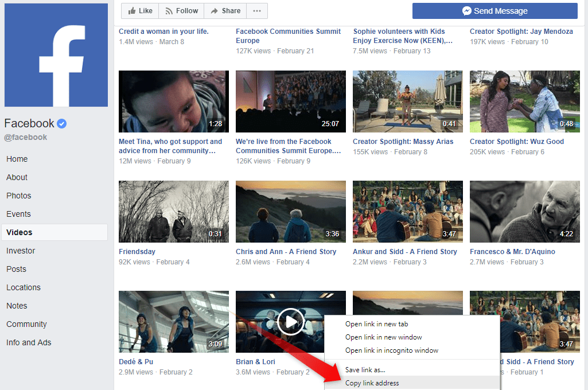Open the three-dots more options menu
This screenshot has height=390, width=588.
tap(257, 11)
